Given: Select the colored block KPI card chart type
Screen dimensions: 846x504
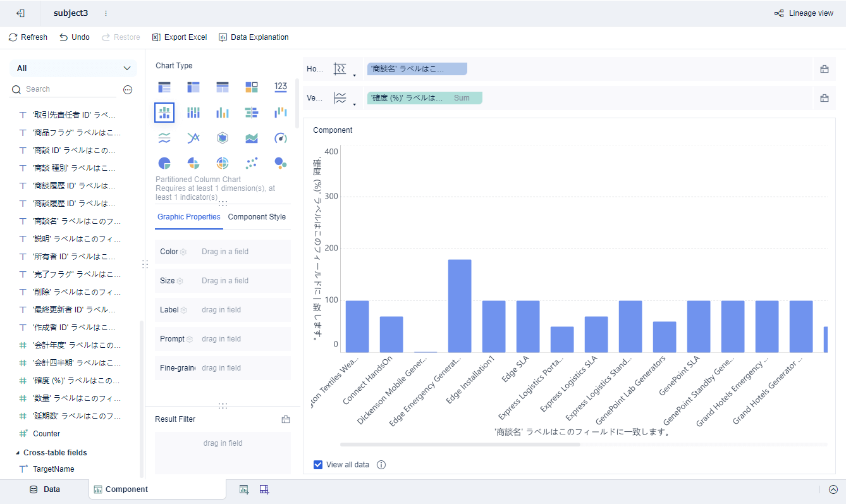Looking at the screenshot, I should click(252, 87).
